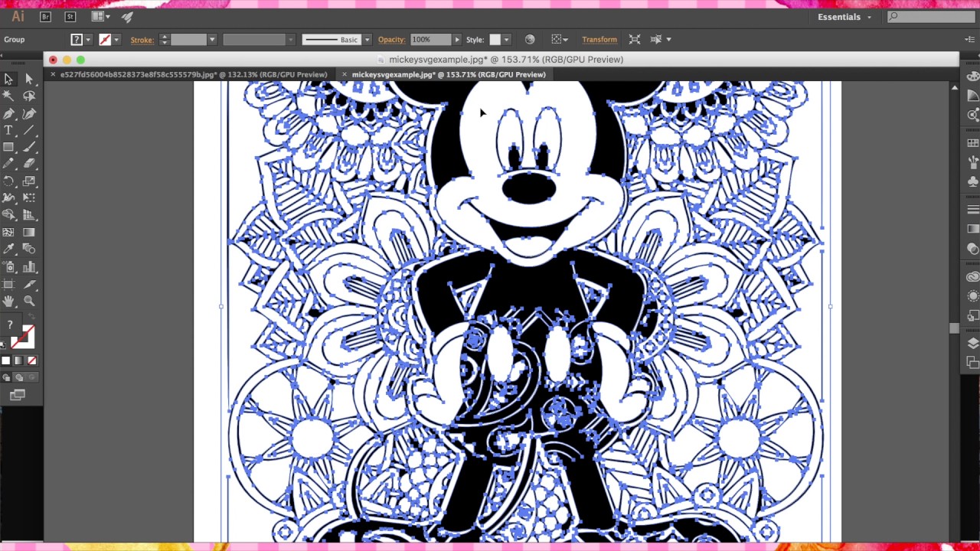Select the Eyedropper tool

point(8,249)
